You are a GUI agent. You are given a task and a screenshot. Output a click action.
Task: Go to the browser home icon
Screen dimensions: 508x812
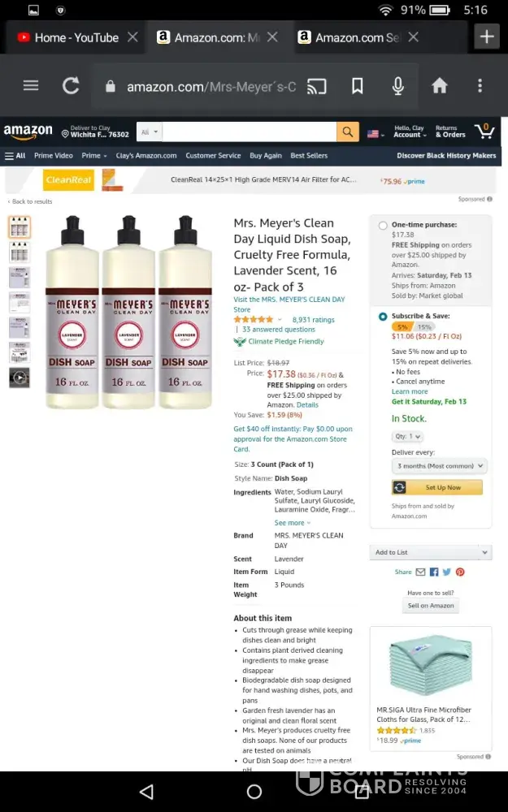pyautogui.click(x=439, y=86)
